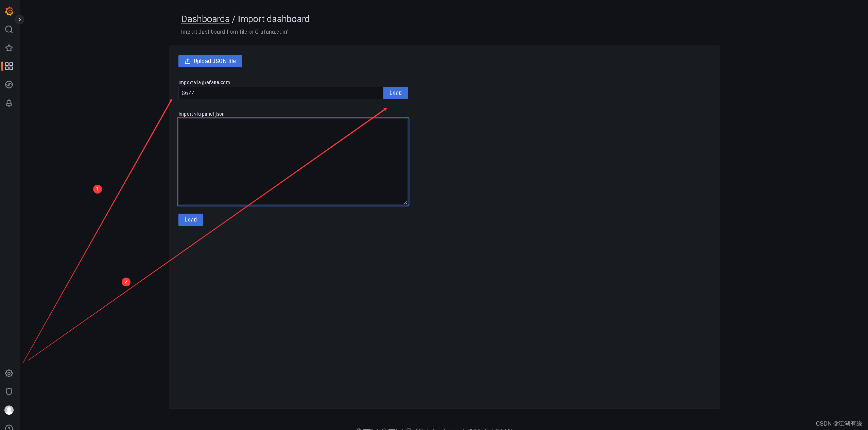Open the Configuration gear icon
The height and width of the screenshot is (430, 868).
pos(9,374)
